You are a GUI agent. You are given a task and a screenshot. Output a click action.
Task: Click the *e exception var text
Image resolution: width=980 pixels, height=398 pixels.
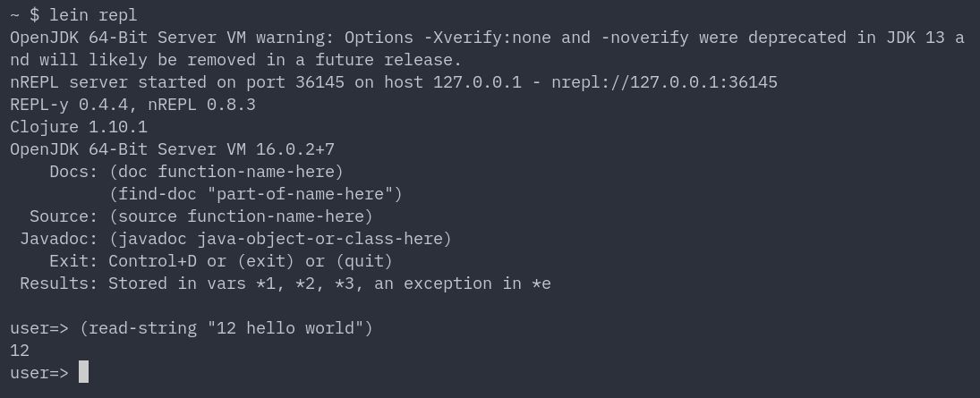pos(541,283)
